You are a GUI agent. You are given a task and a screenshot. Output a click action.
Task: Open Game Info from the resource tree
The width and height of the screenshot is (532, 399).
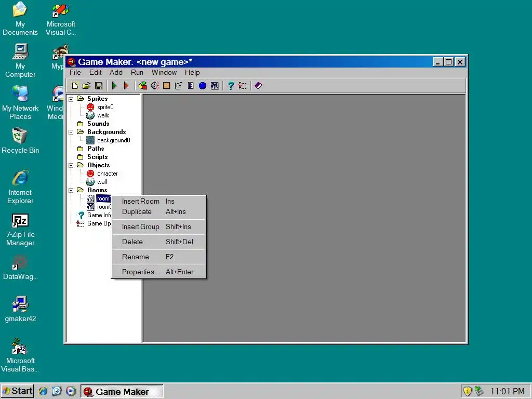(x=99, y=215)
